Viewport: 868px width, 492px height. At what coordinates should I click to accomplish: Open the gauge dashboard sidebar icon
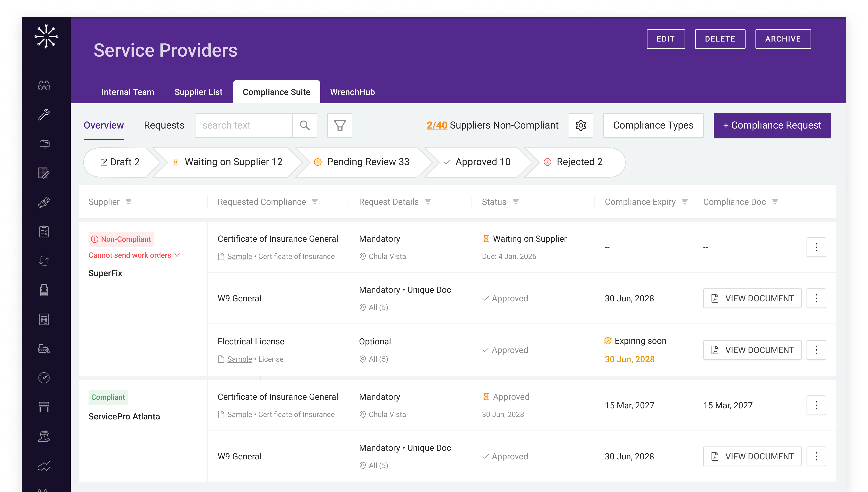[44, 378]
